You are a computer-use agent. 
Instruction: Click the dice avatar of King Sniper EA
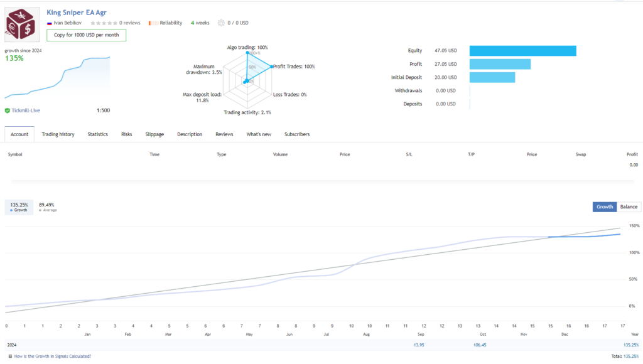click(21, 23)
